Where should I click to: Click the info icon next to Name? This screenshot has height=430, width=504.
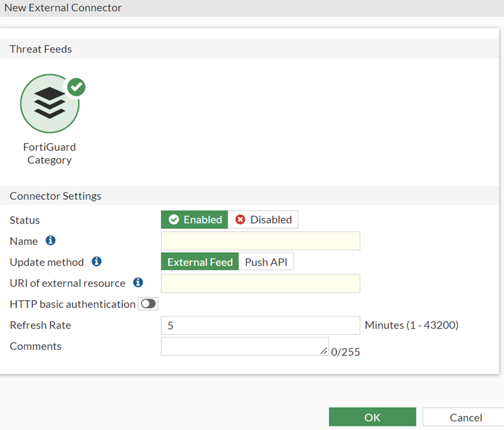(x=51, y=240)
